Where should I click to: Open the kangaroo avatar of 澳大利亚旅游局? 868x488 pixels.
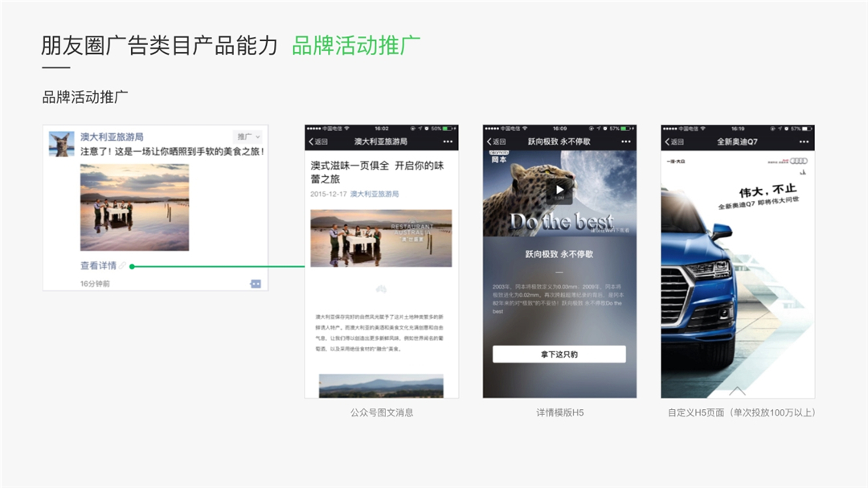tap(61, 144)
